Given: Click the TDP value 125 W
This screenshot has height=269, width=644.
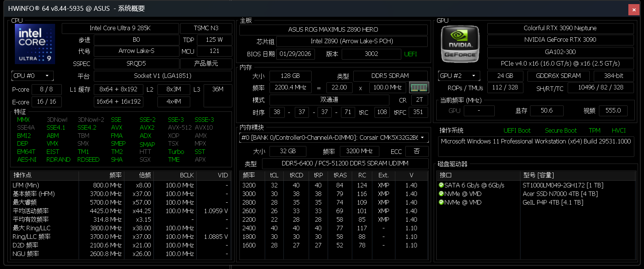Looking at the screenshot, I should pyautogui.click(x=214, y=40).
